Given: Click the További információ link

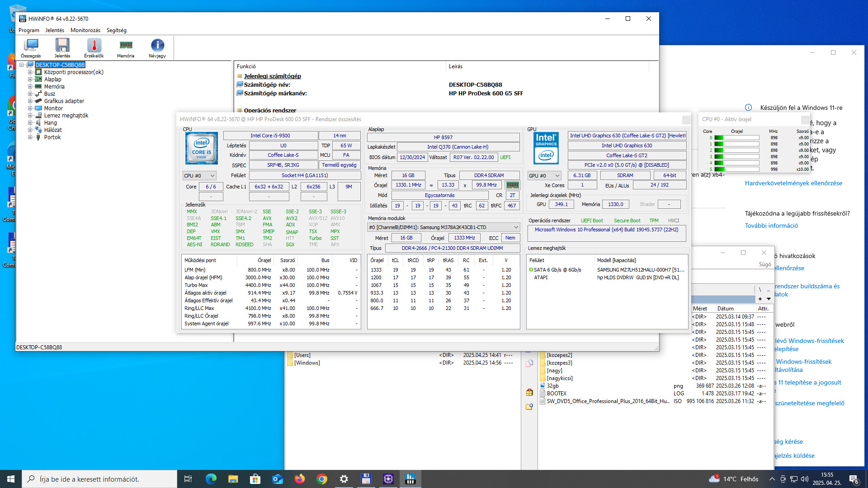Looking at the screenshot, I should [x=771, y=225].
